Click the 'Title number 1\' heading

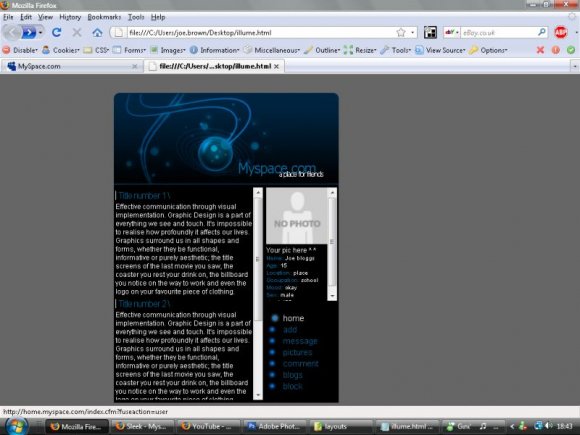point(144,196)
